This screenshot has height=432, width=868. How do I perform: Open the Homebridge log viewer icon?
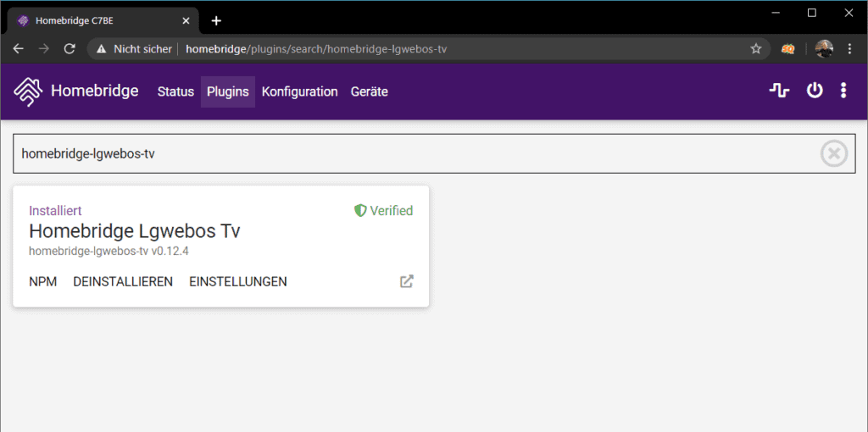pyautogui.click(x=780, y=91)
